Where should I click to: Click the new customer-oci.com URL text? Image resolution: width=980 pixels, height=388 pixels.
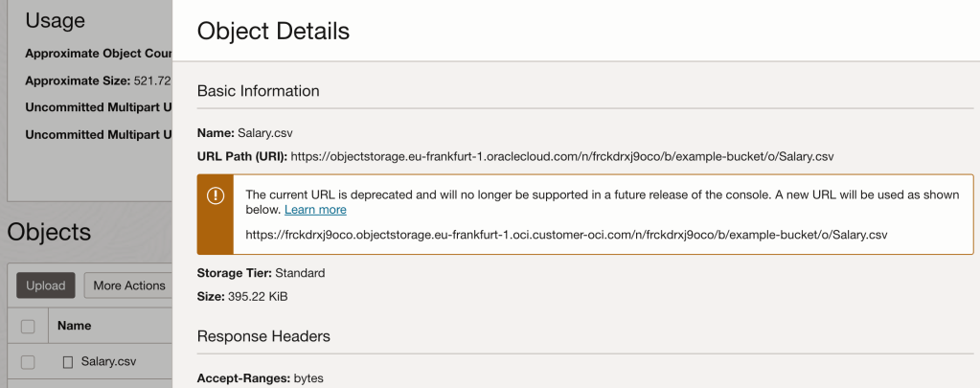click(569, 233)
